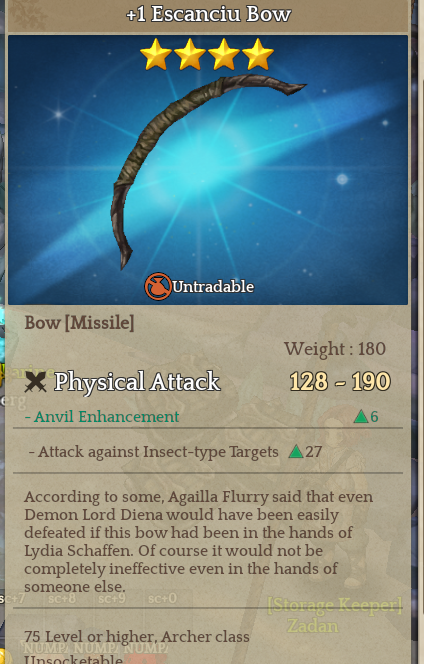
Task: Click the Storage Keeper Zadan name
Action: tap(334, 615)
